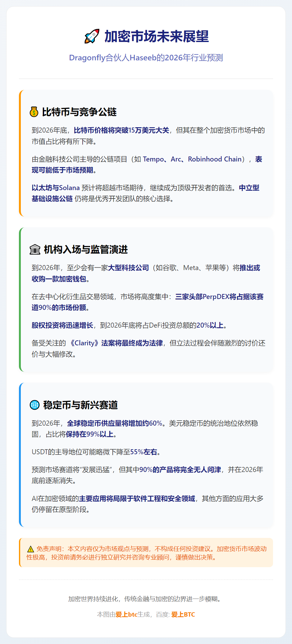Screen dimensions: 292x644
Task: Click the rocket emoji beside the title
Action: click(92, 36)
